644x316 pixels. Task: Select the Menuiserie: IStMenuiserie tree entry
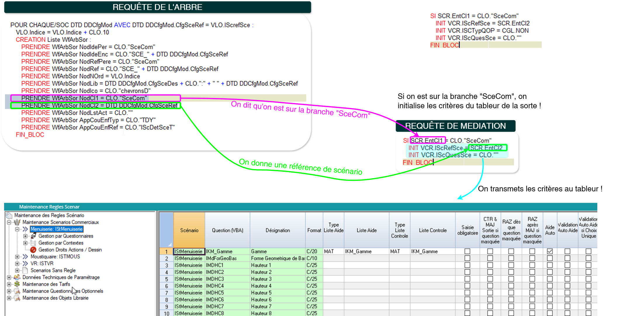(x=57, y=229)
